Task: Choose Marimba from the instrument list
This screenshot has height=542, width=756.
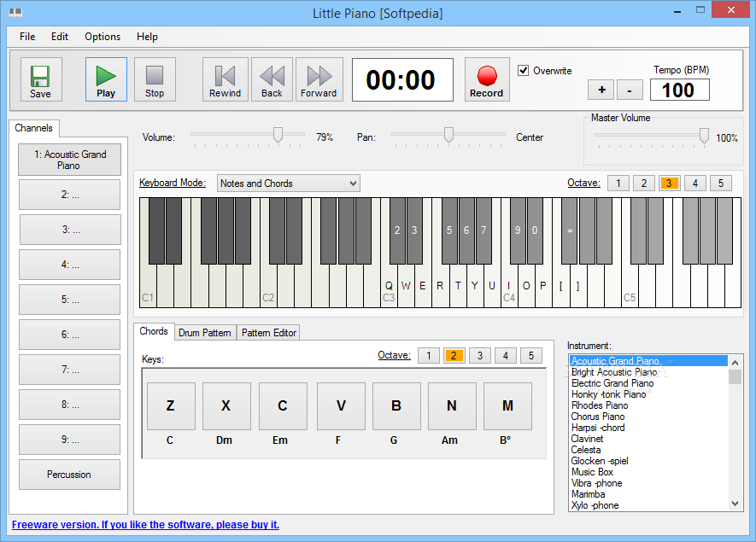Action: (648, 494)
